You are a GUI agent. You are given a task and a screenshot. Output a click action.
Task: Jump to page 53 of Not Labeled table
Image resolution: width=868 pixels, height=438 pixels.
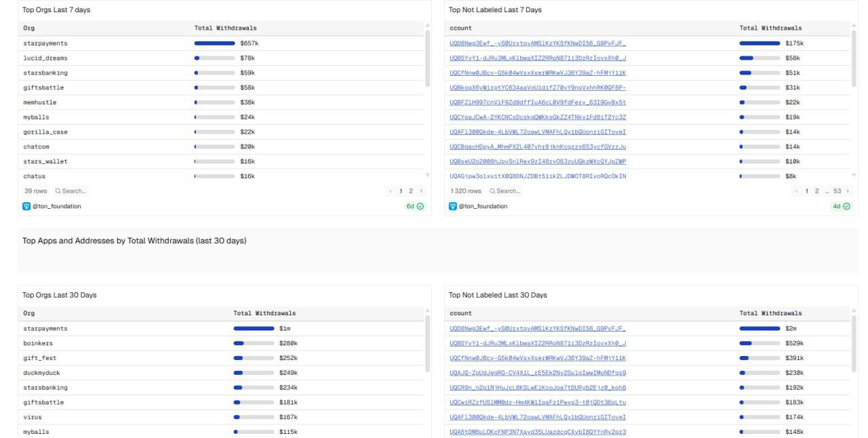(x=837, y=191)
